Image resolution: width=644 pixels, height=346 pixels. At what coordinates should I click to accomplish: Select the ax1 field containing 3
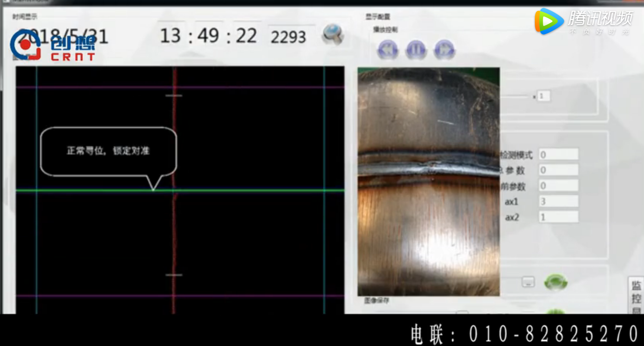558,201
